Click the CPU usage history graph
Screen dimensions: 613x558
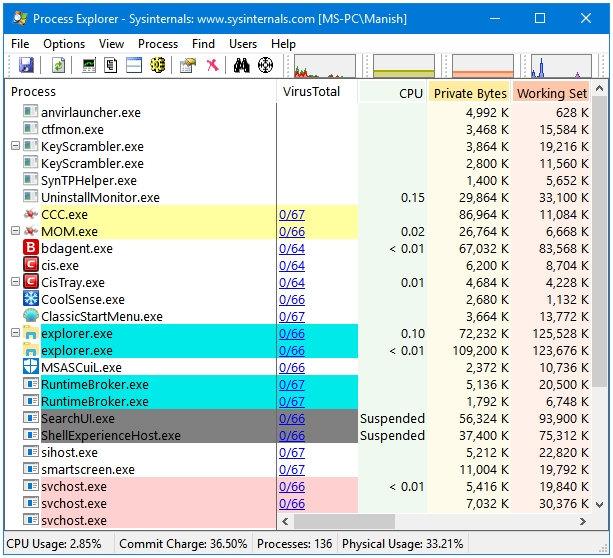[324, 66]
